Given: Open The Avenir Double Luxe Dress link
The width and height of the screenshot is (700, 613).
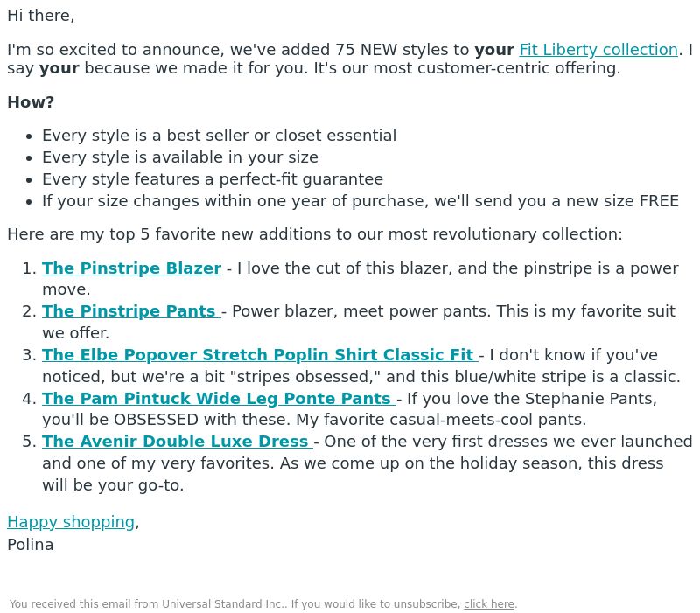Looking at the screenshot, I should pos(178,442).
